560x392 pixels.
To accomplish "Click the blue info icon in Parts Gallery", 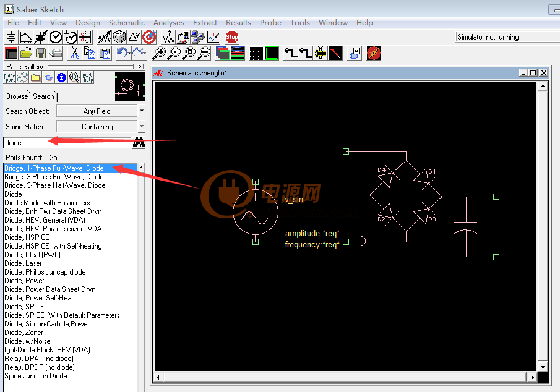I will [x=61, y=77].
